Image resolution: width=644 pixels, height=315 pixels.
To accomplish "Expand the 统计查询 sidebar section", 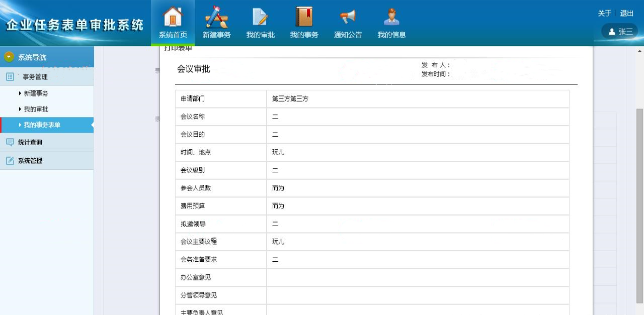I will click(x=47, y=142).
